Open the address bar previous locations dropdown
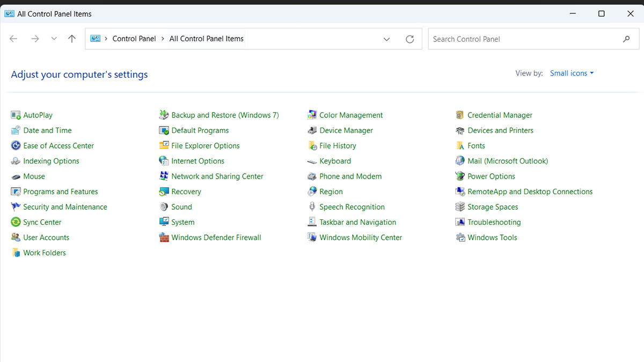The image size is (644, 362). [387, 39]
